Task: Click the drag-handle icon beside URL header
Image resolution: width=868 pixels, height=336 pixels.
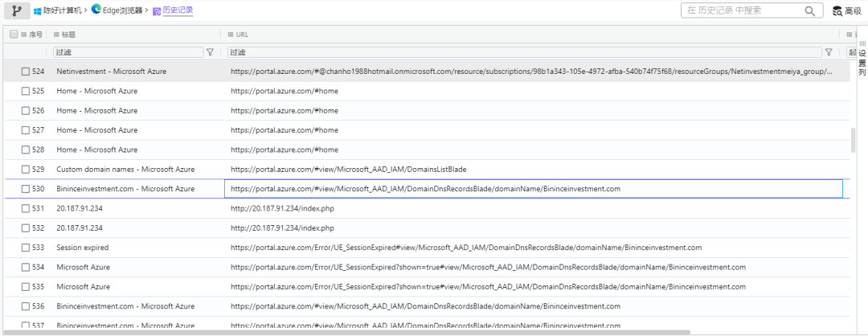Action: [x=230, y=35]
